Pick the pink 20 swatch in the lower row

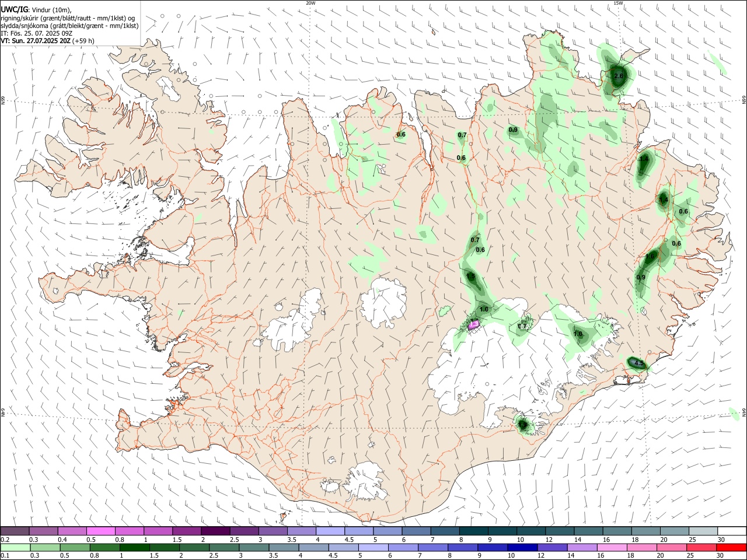672,547
